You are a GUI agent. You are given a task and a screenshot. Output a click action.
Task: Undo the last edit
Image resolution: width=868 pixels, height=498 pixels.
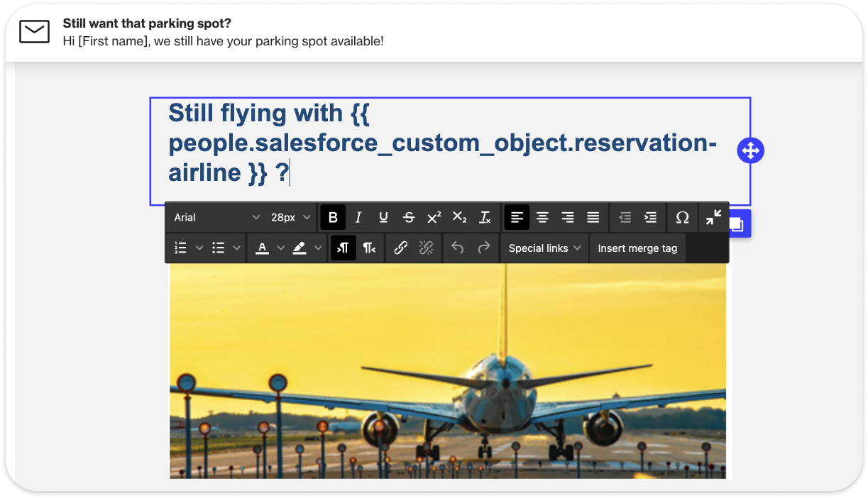click(458, 248)
